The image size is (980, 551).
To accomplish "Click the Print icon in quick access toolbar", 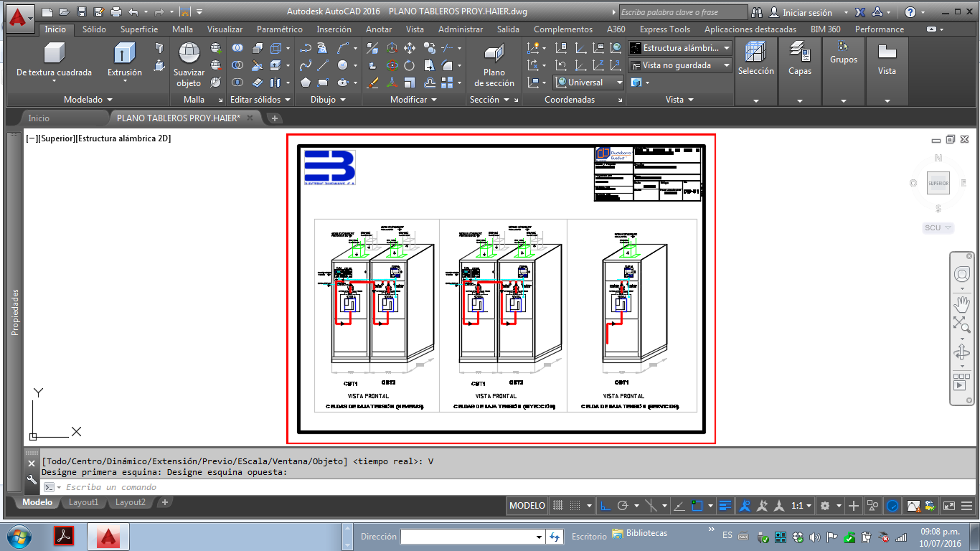I will (116, 12).
